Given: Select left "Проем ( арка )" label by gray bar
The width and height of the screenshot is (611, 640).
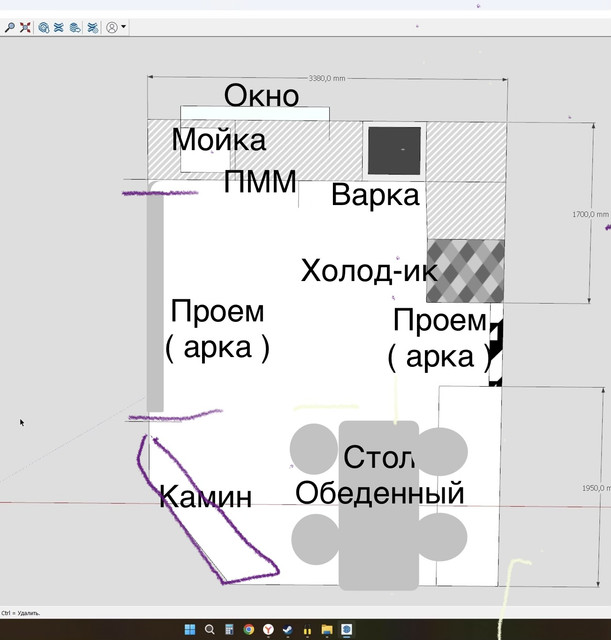Looking at the screenshot, I should click(x=217, y=329).
